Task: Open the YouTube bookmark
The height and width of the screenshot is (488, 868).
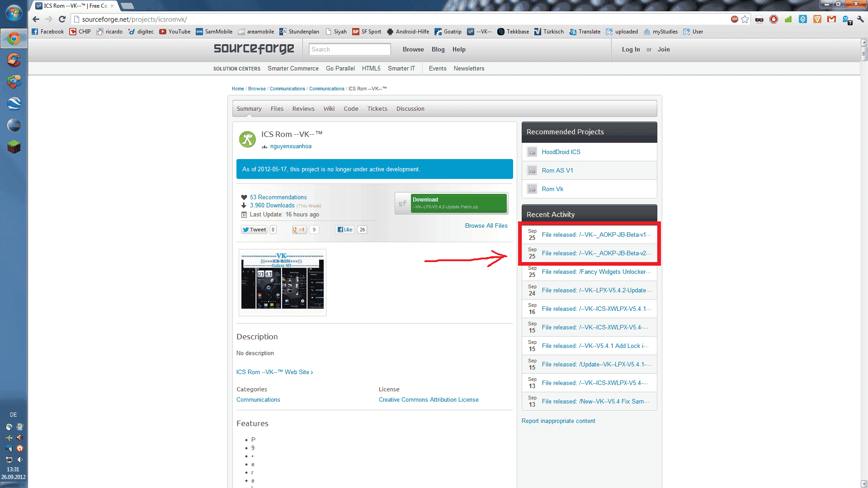Action: point(175,32)
